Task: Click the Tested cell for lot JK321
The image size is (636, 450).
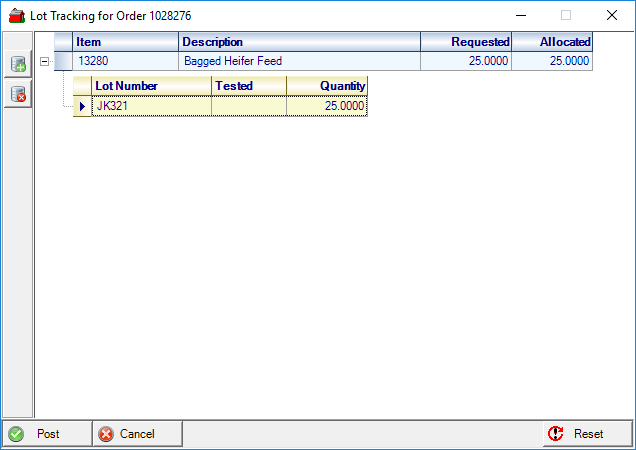Action: coord(248,106)
